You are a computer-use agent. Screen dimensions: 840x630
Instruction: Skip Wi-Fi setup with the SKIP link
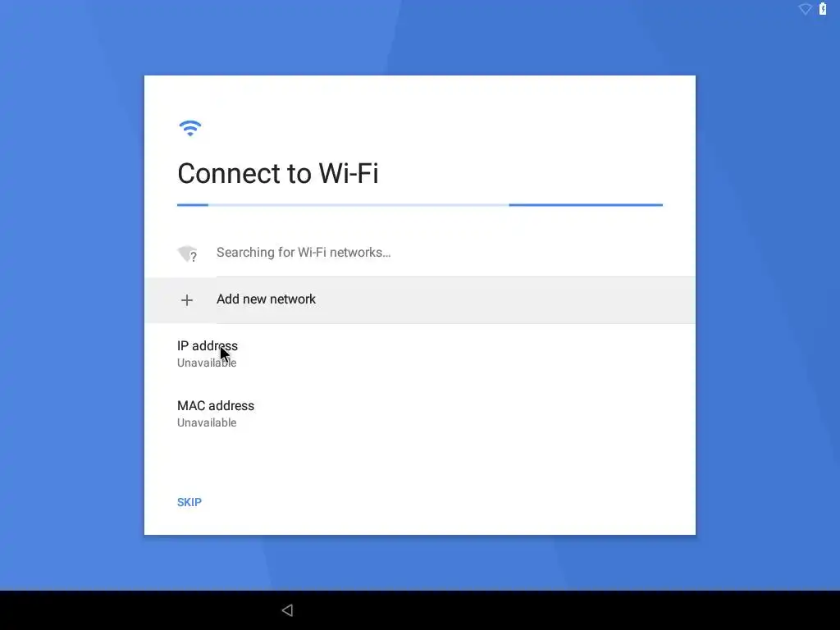point(189,502)
